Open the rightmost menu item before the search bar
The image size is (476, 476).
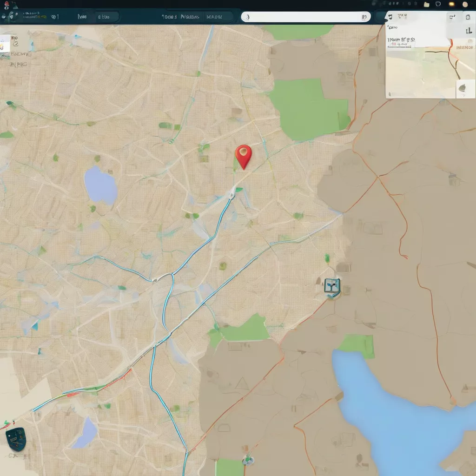pos(214,17)
